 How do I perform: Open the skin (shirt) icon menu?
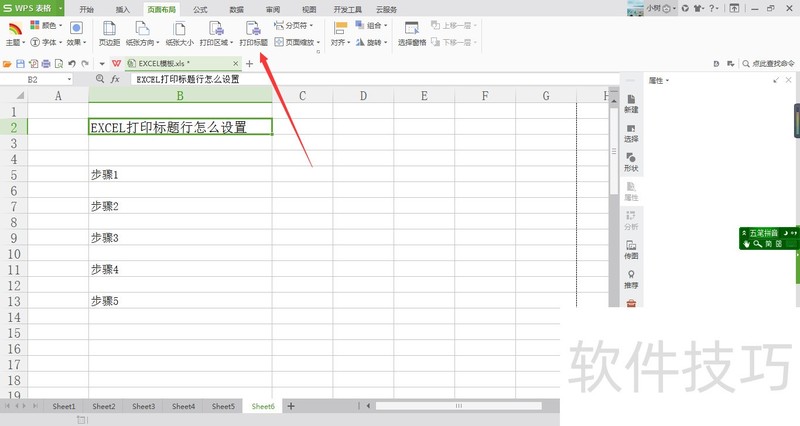tap(699, 8)
